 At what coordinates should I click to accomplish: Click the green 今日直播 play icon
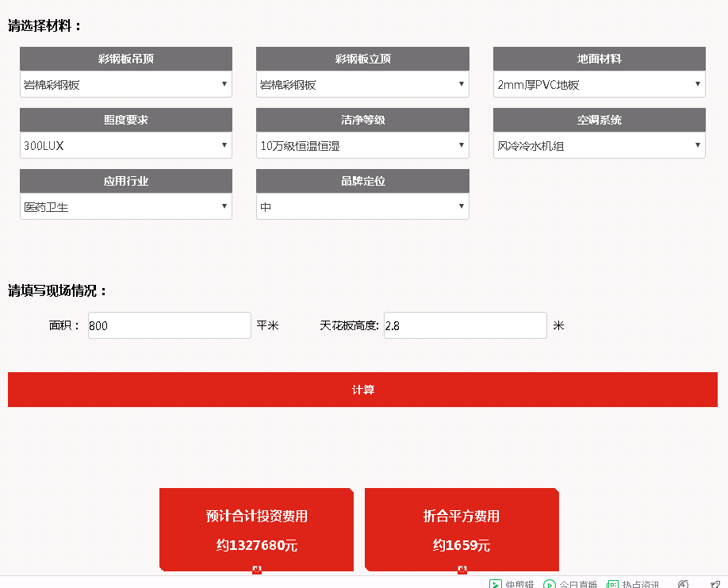[x=550, y=584]
